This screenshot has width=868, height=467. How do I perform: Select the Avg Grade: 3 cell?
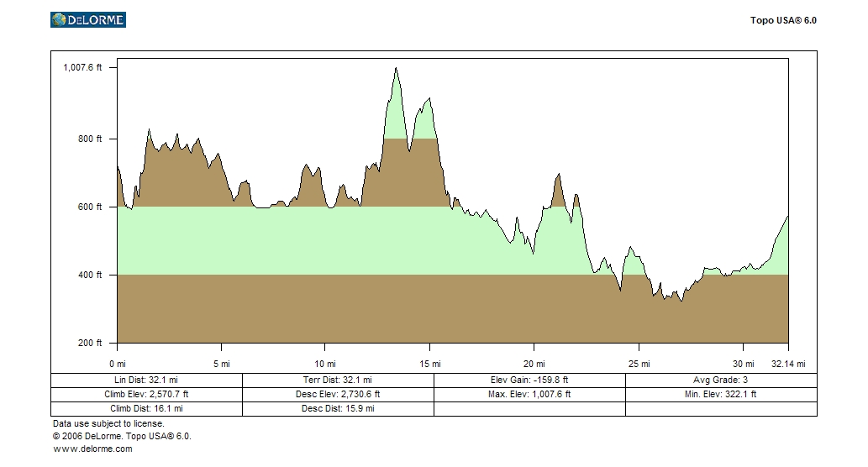coord(721,380)
